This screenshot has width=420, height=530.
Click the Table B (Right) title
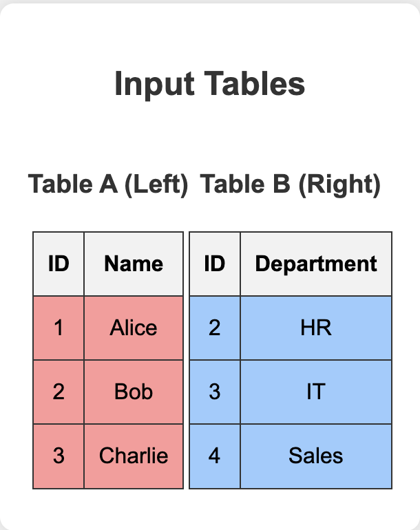pos(291,184)
